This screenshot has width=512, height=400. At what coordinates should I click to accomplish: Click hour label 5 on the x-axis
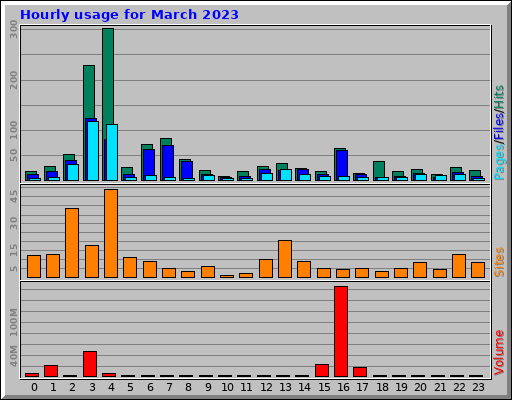coord(130,387)
